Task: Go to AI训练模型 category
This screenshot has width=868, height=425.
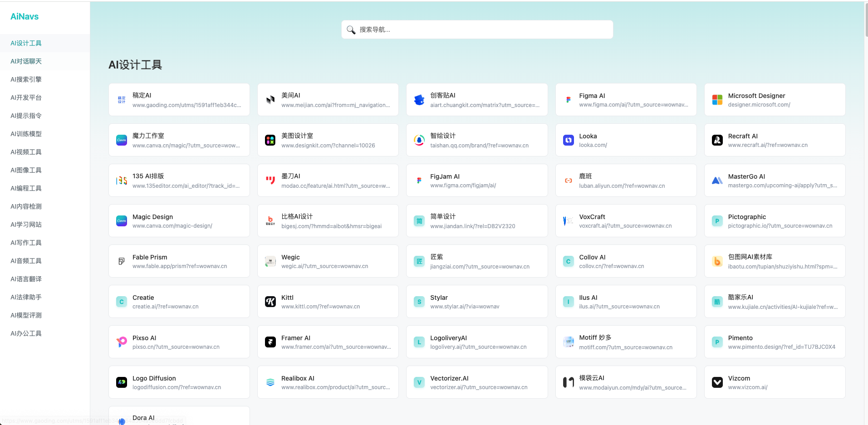Action: 45,134
